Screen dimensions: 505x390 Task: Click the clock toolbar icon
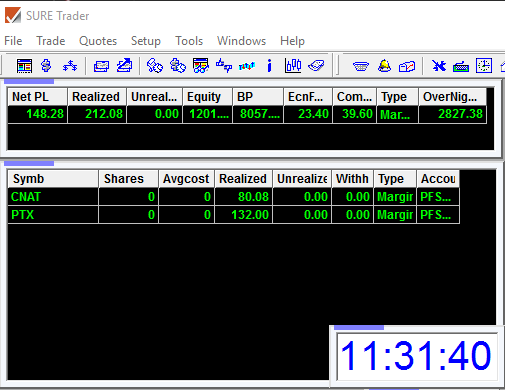[x=484, y=66]
